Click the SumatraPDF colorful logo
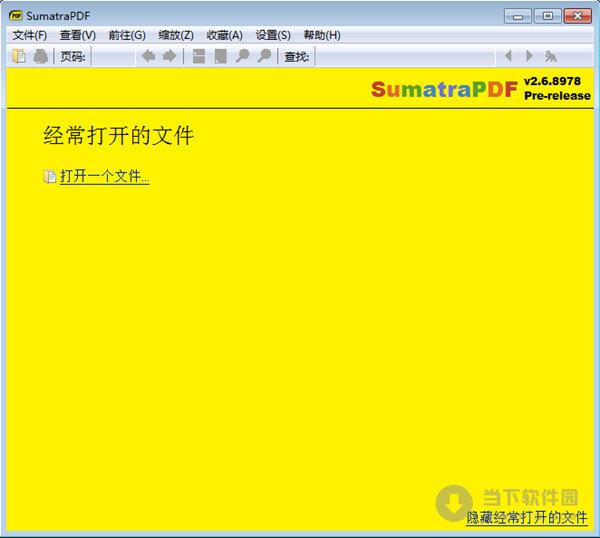The width and height of the screenshot is (600, 538). point(444,89)
